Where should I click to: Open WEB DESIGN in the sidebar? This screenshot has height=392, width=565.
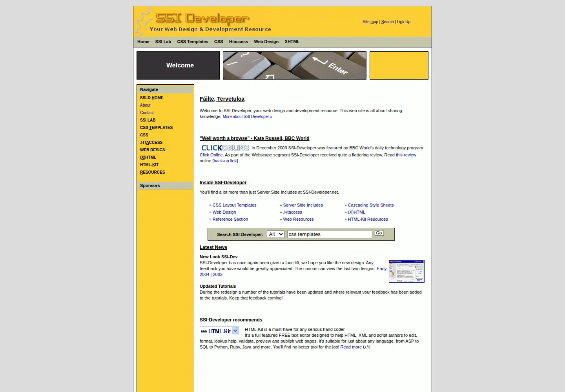(153, 150)
